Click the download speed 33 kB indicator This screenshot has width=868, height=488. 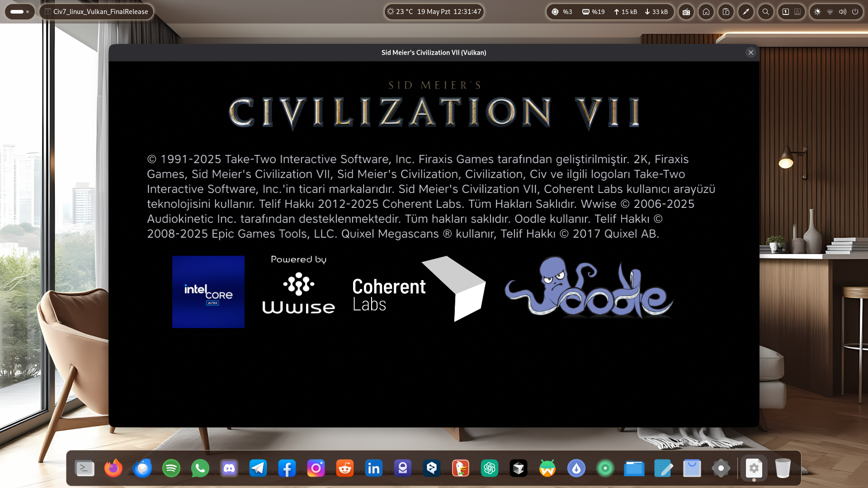[656, 12]
